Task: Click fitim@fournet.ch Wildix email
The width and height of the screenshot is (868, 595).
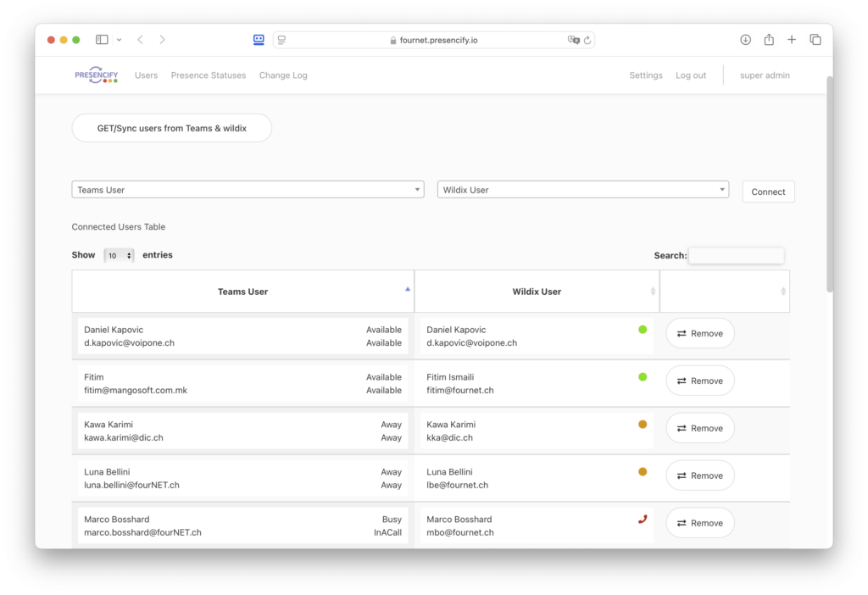Action: pos(460,390)
